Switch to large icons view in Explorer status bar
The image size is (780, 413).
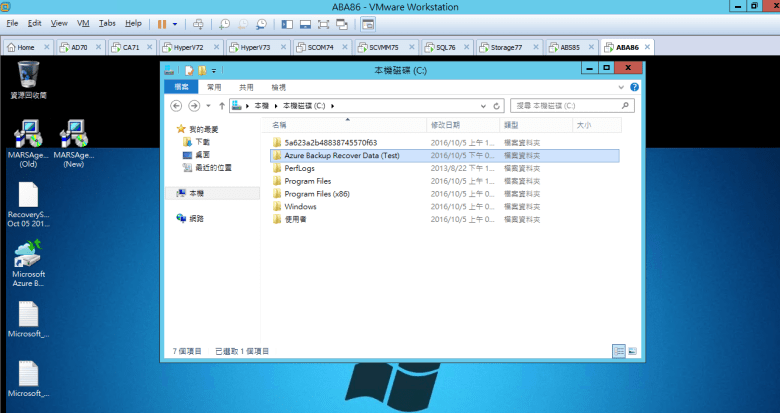pos(632,351)
